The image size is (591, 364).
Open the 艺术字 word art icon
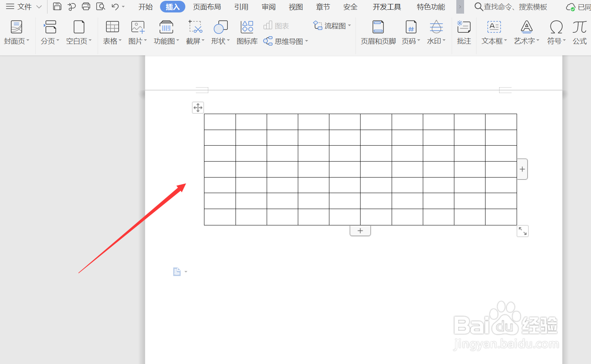click(x=526, y=27)
